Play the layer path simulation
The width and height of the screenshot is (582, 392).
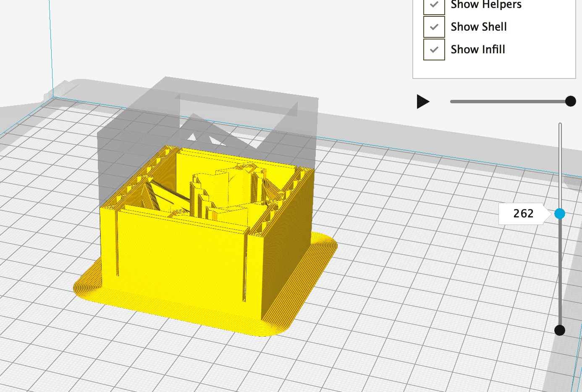[423, 102]
